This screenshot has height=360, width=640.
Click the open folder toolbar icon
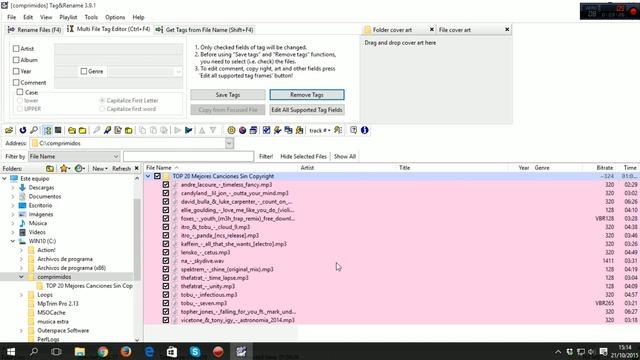(9, 130)
